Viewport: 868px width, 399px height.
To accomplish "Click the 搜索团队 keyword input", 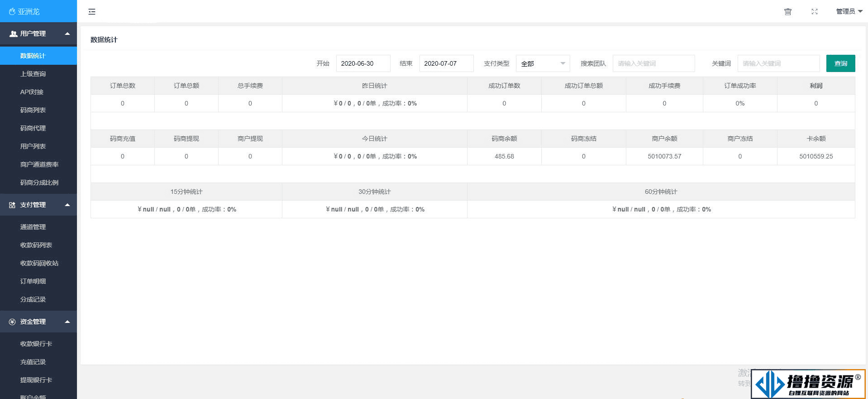I will tap(653, 63).
